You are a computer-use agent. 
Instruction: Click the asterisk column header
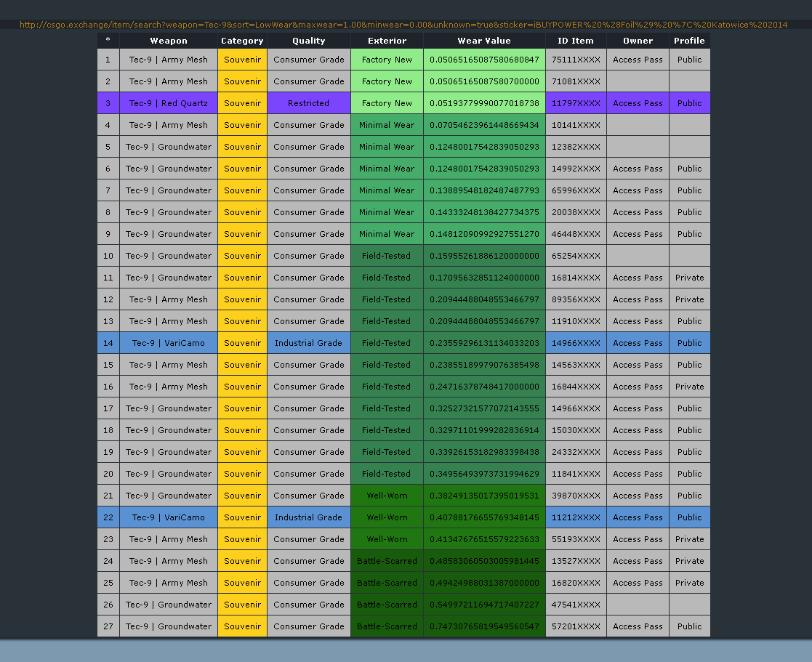[108, 41]
